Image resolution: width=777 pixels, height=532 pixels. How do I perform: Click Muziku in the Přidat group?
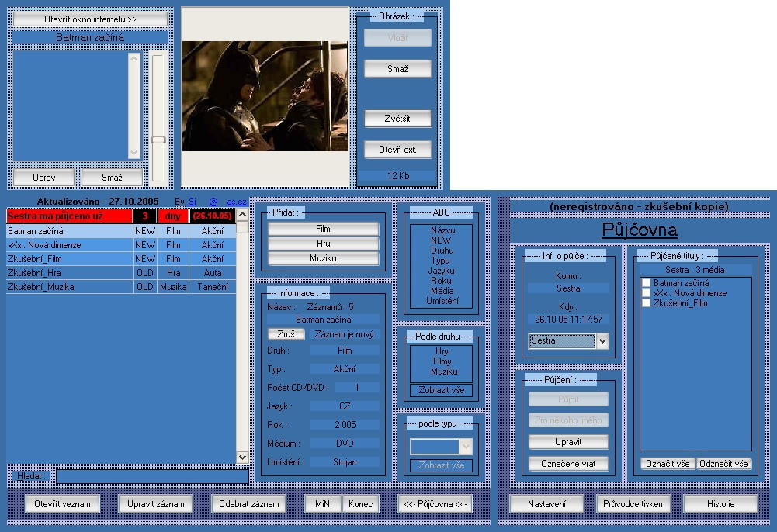click(x=323, y=258)
